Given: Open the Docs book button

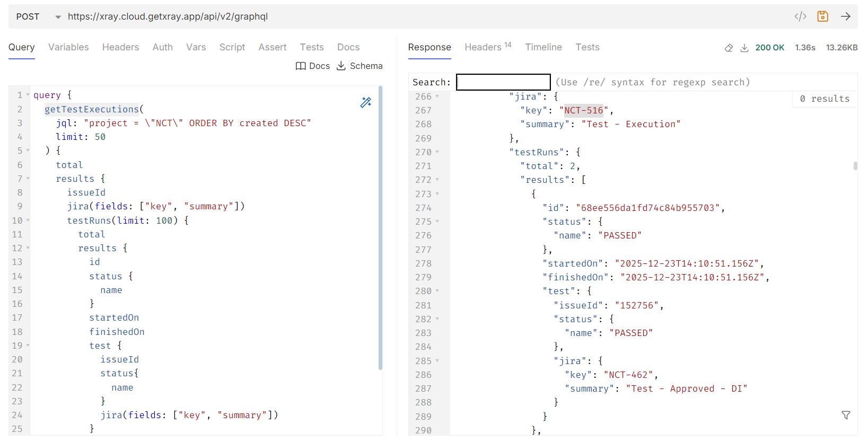Looking at the screenshot, I should (312, 66).
